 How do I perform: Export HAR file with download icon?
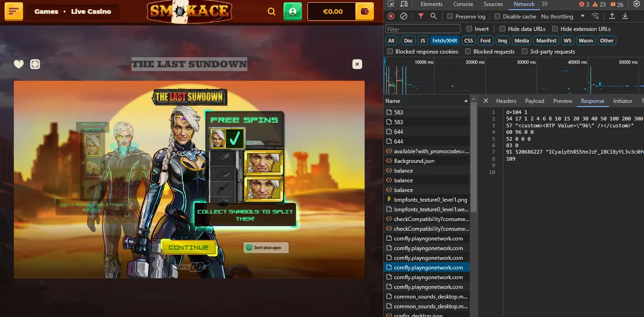click(x=625, y=16)
